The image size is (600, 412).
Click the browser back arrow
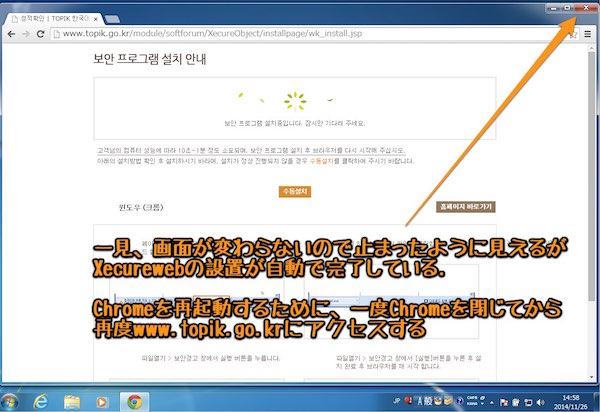(x=11, y=34)
